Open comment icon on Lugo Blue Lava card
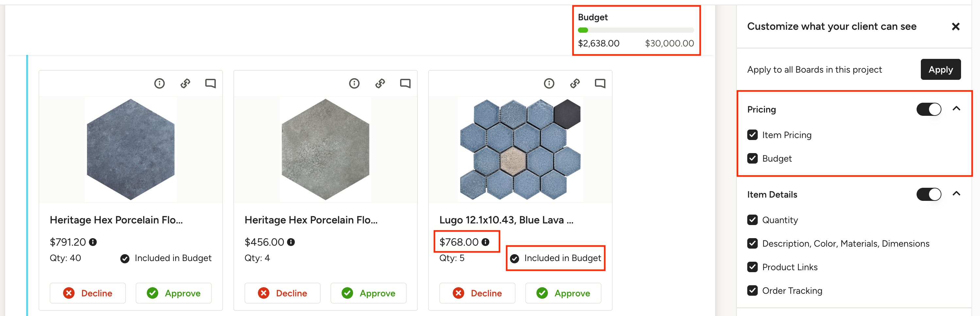 600,83
